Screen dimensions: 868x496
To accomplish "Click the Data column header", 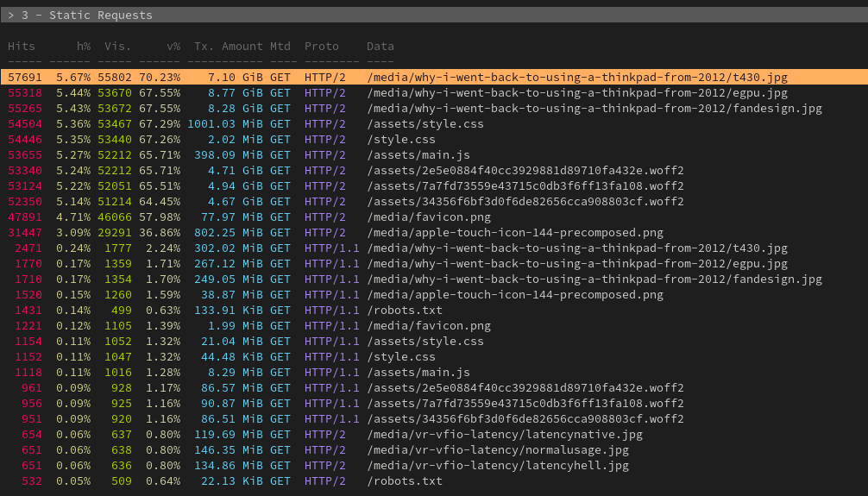I will pyautogui.click(x=380, y=46).
